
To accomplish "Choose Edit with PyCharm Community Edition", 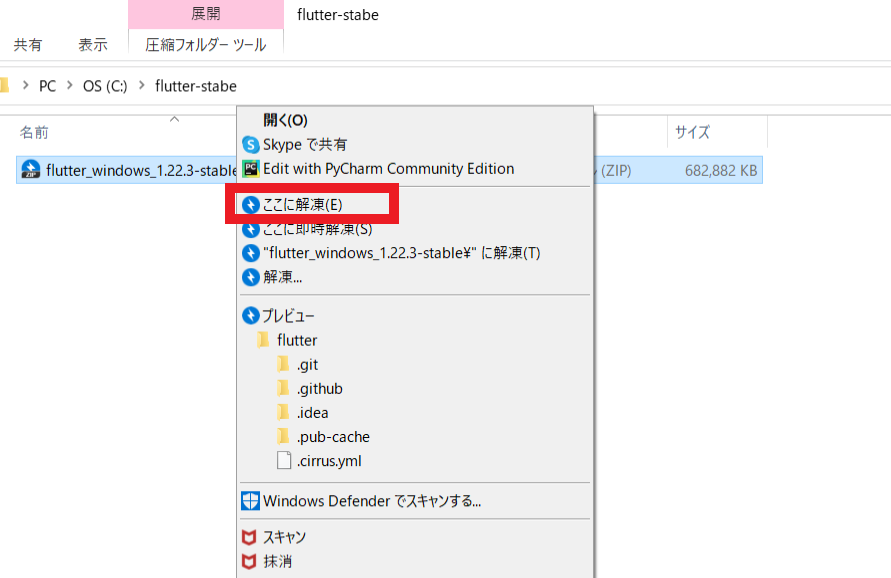I will pos(415,169).
